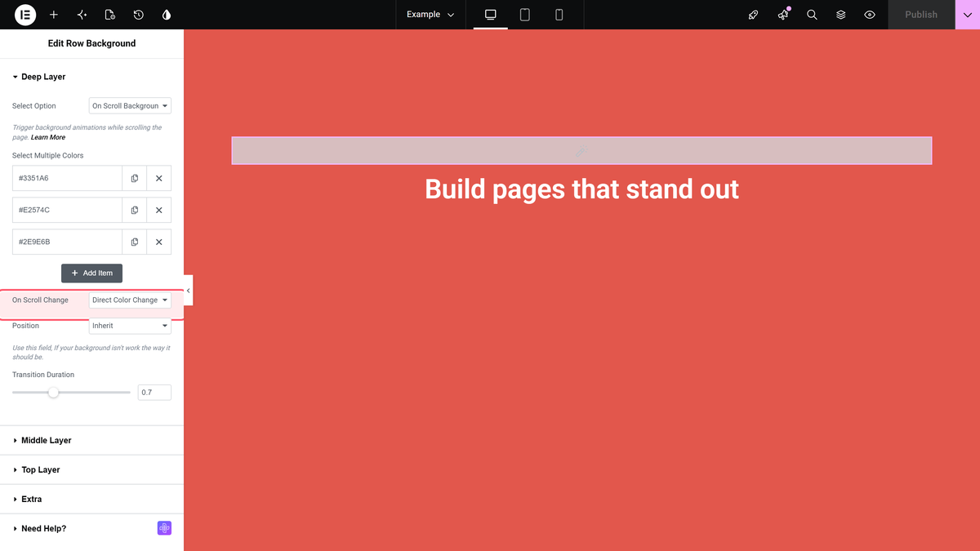This screenshot has height=551, width=980.
Task: Click the Publish button
Action: click(921, 15)
